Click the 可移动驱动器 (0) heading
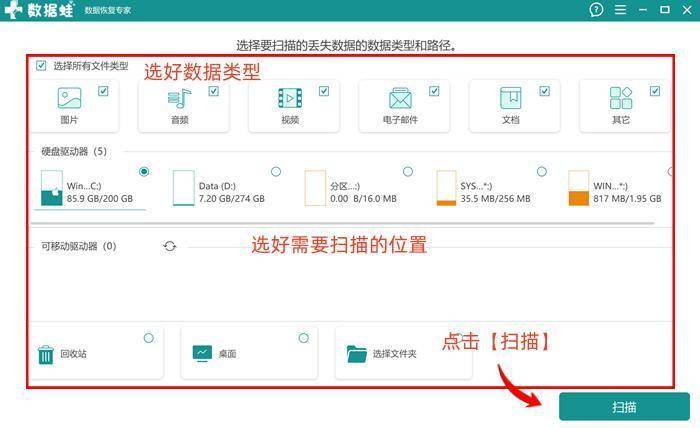Image resolution: width=700 pixels, height=428 pixels. click(x=79, y=246)
